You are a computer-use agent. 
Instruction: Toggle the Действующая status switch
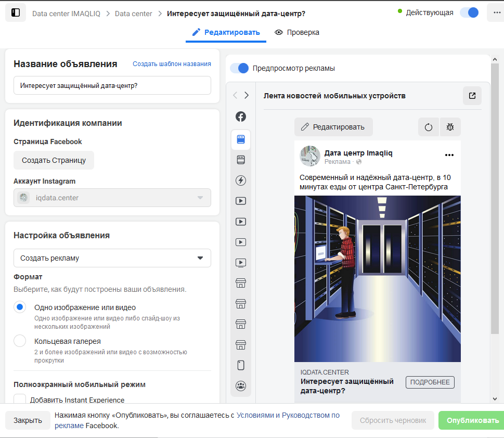point(469,12)
